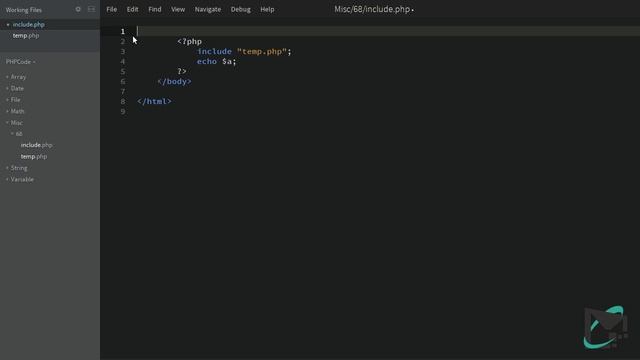Open the View menu

click(178, 9)
